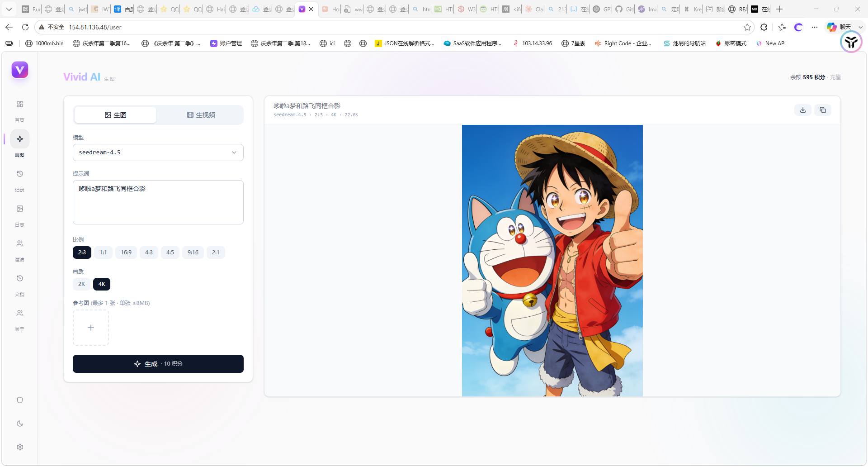Select the 2:1 aspect ratio
868x467 pixels.
tap(216, 253)
